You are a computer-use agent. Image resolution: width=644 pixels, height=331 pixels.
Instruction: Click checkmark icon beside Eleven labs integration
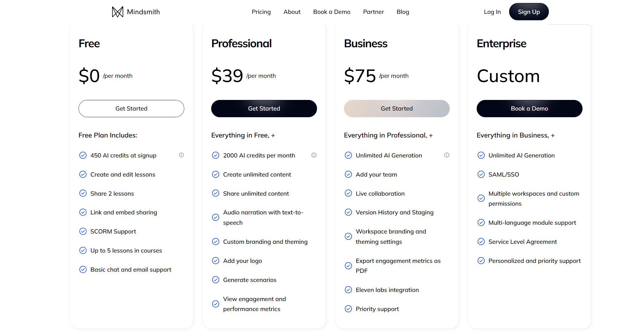click(348, 290)
